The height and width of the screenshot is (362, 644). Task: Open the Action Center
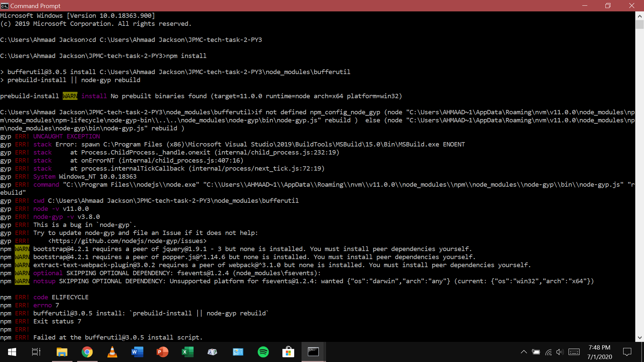coord(627,352)
